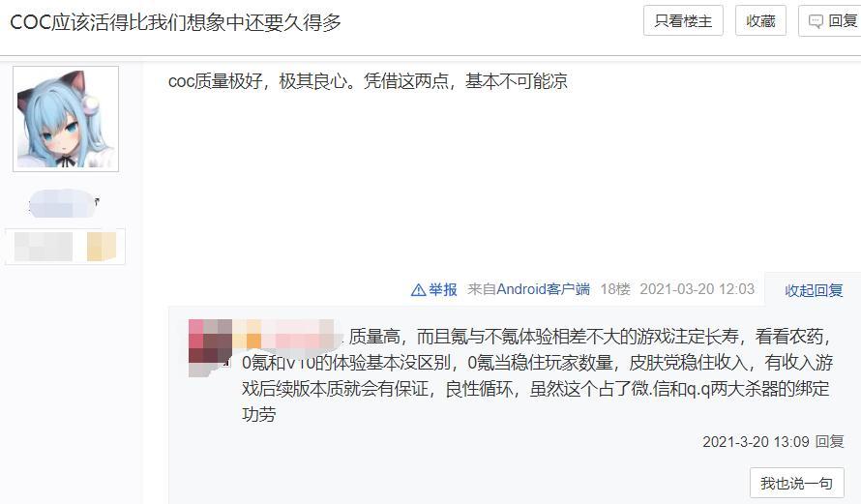The width and height of the screenshot is (861, 504).
Task: Open blurred username under the avatar
Action: pyautogui.click(x=61, y=203)
